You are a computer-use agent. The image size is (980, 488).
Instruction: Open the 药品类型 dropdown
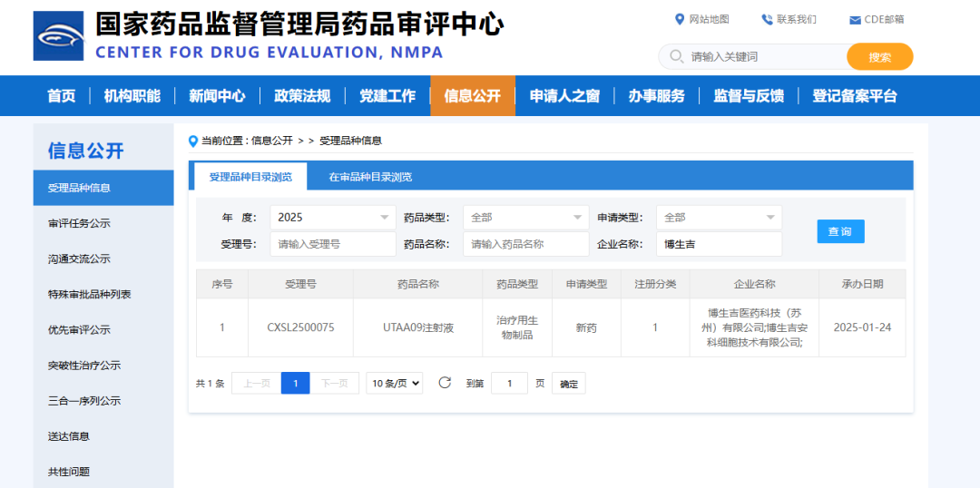[526, 218]
